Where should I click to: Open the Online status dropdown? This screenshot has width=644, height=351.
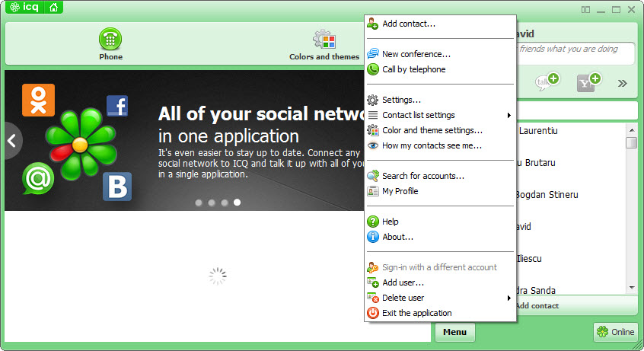615,332
